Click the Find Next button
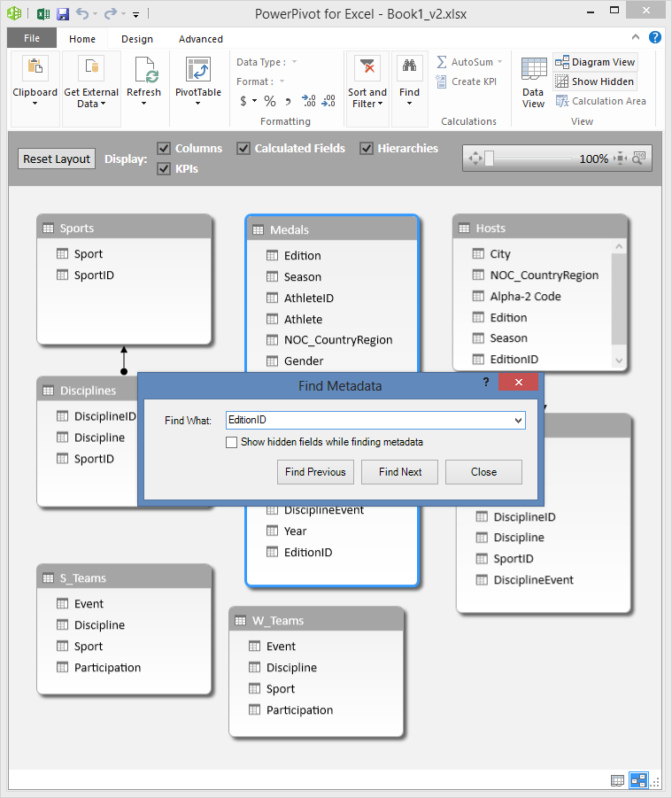This screenshot has height=798, width=672. [400, 472]
